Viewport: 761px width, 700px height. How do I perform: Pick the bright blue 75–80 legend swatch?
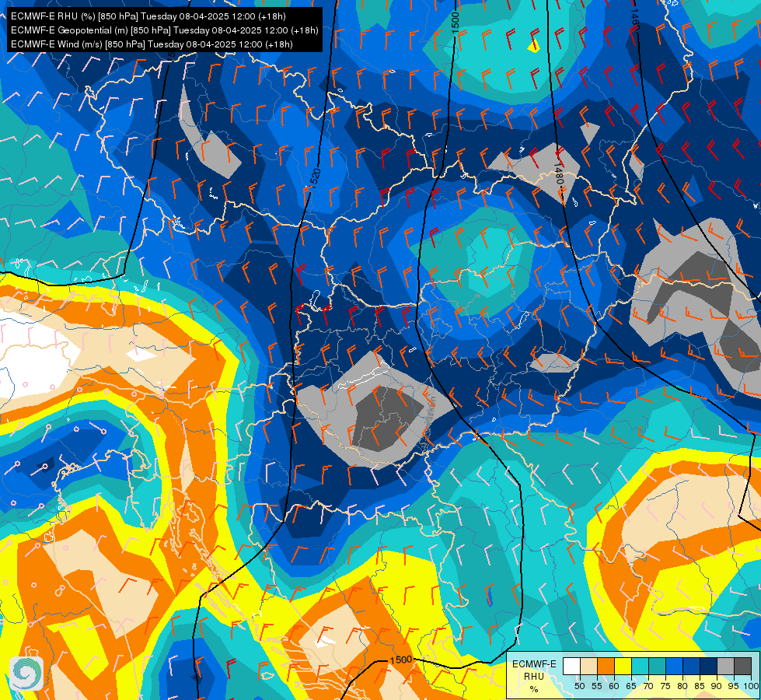pyautogui.click(x=675, y=666)
